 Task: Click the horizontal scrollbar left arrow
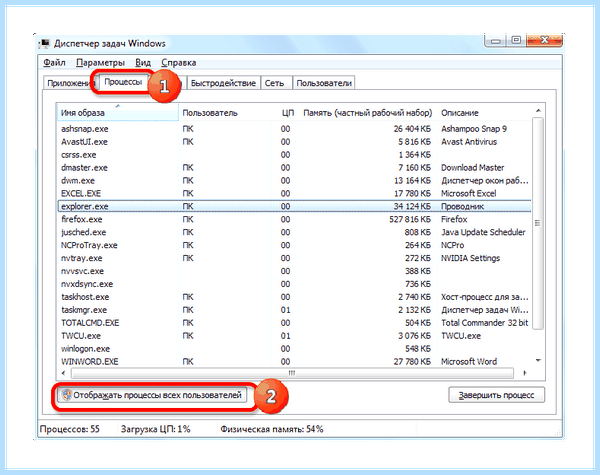tap(64, 373)
